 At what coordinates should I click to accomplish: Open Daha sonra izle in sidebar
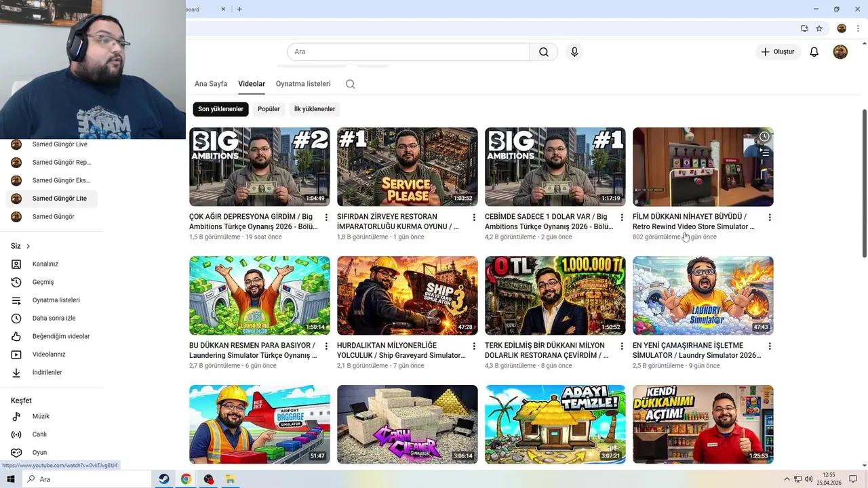pyautogui.click(x=54, y=318)
